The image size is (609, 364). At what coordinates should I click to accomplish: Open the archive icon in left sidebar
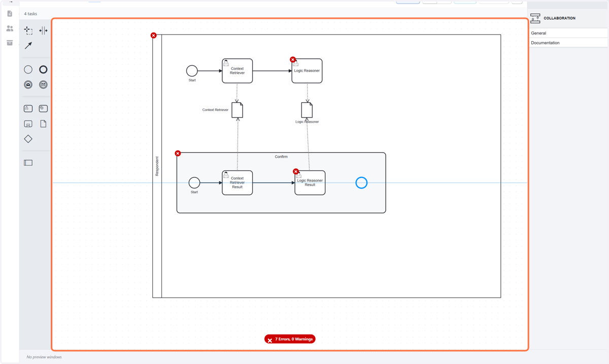click(10, 43)
